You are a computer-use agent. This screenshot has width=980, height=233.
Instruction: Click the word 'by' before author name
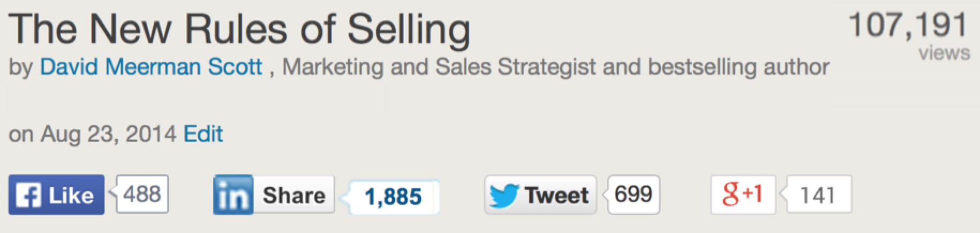click(x=20, y=68)
